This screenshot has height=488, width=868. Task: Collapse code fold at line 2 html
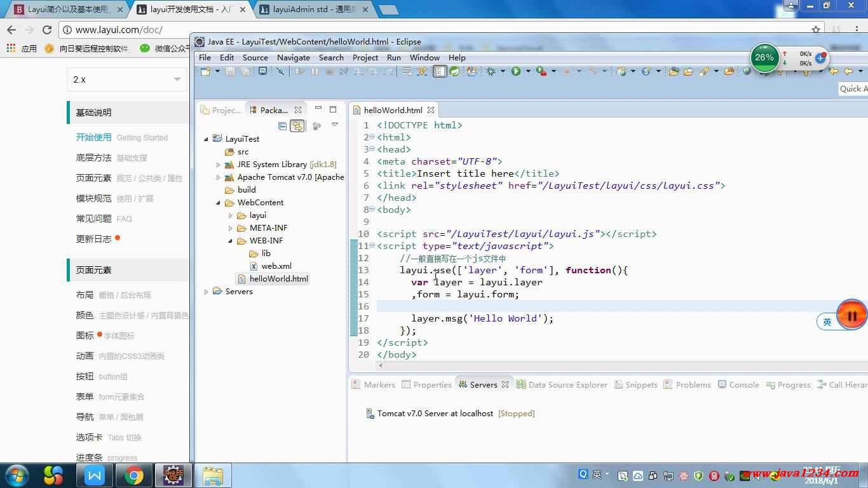(372, 137)
